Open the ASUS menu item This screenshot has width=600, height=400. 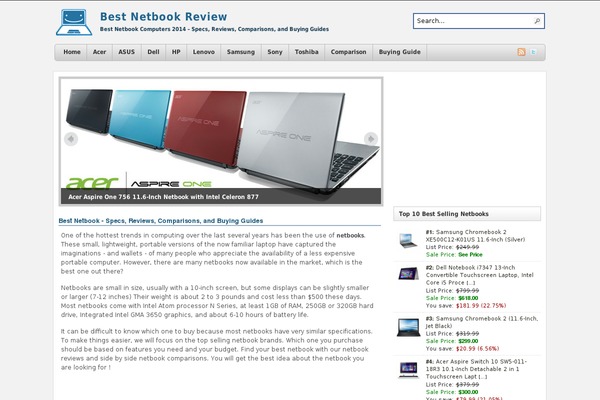coord(127,52)
